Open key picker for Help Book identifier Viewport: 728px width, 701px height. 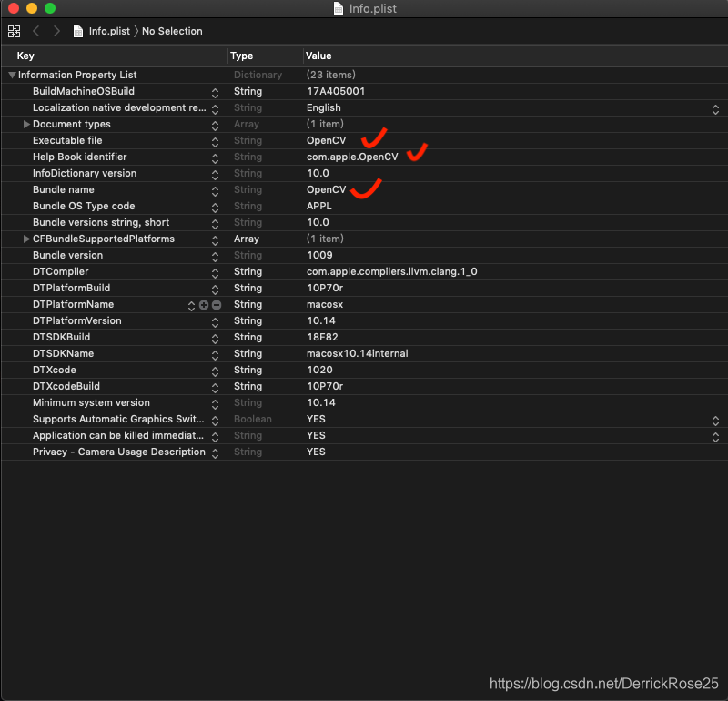coord(215,158)
